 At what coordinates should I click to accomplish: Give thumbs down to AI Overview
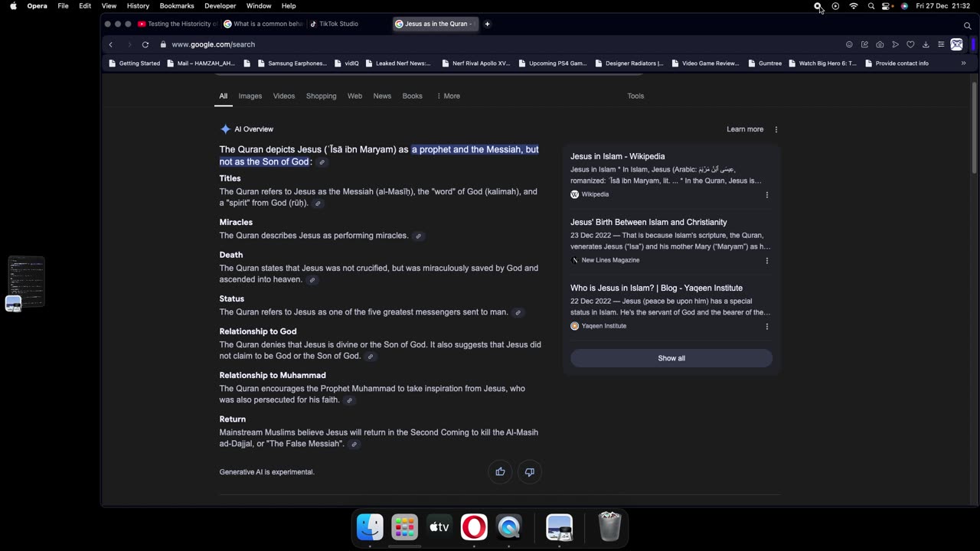tap(529, 471)
